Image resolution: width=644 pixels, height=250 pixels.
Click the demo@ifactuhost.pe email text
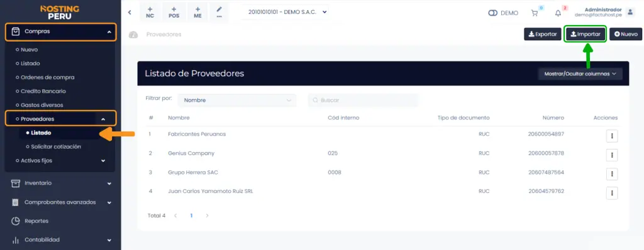pyautogui.click(x=598, y=15)
